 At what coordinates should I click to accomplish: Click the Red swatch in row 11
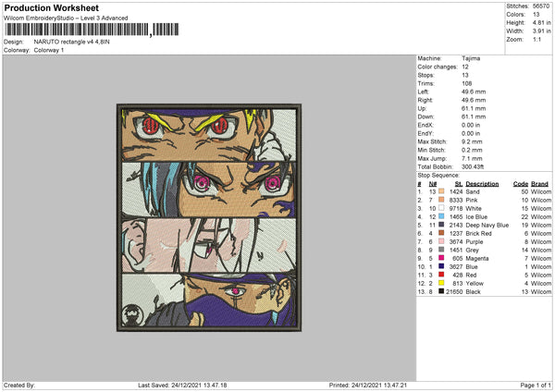click(x=441, y=275)
